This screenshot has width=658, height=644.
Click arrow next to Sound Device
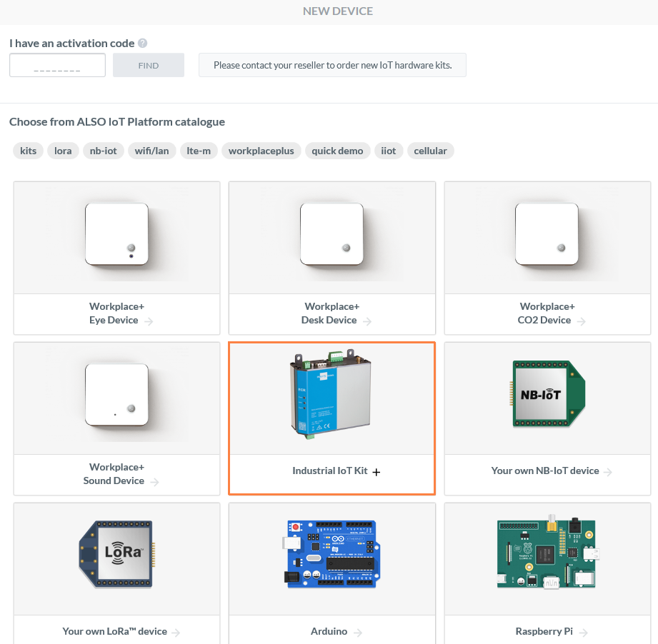pos(154,482)
